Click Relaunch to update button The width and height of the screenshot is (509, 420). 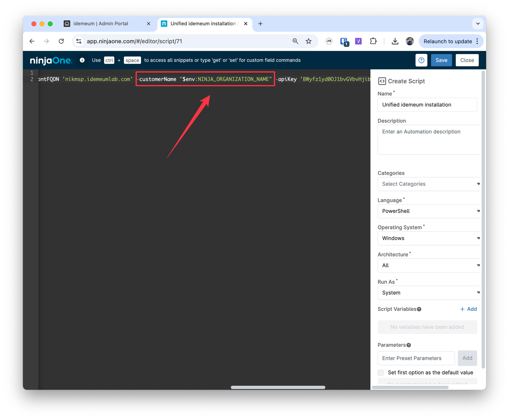point(448,41)
